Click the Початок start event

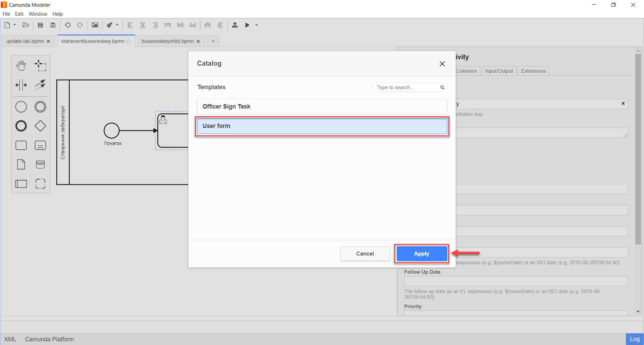112,131
